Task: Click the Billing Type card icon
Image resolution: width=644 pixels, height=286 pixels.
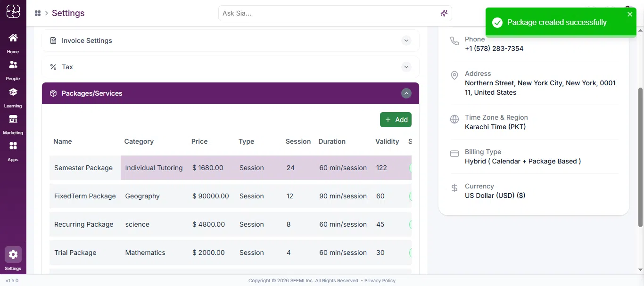Action: (x=454, y=154)
